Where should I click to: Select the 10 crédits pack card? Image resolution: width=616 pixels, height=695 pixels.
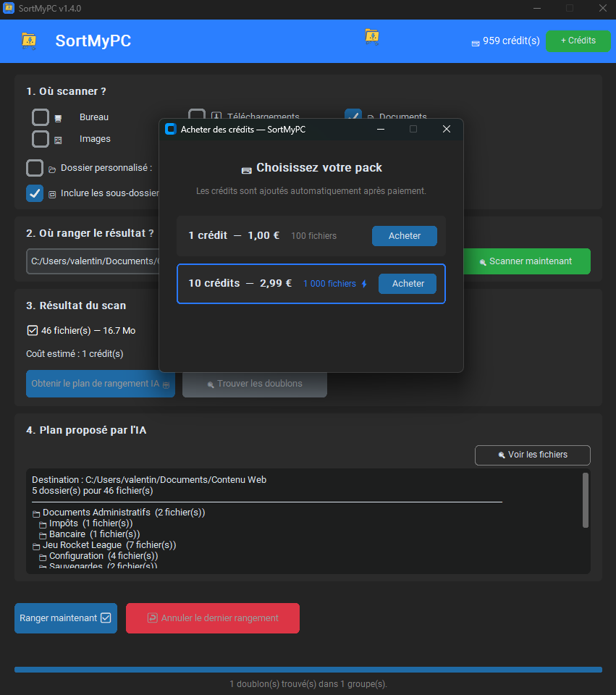pyautogui.click(x=311, y=284)
